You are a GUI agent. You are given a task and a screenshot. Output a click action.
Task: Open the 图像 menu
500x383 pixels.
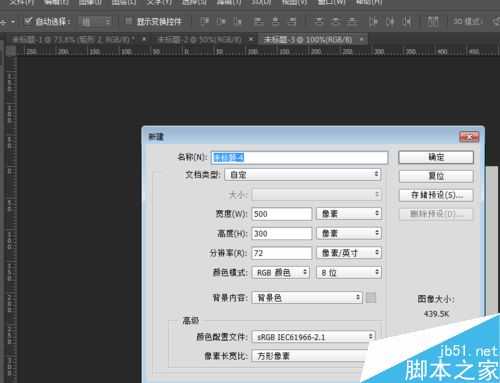90,3
